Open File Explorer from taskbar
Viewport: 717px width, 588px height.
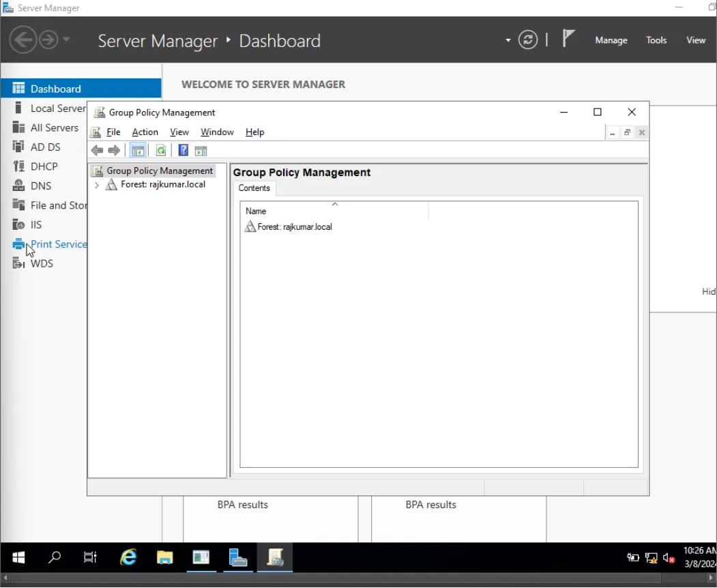click(164, 557)
